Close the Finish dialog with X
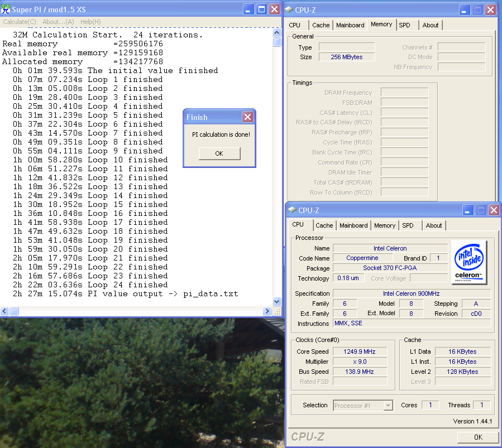The height and width of the screenshot is (448, 502). tap(247, 117)
